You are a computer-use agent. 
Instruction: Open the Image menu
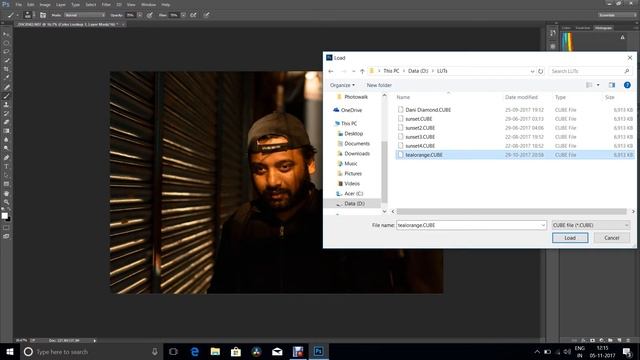45,4
